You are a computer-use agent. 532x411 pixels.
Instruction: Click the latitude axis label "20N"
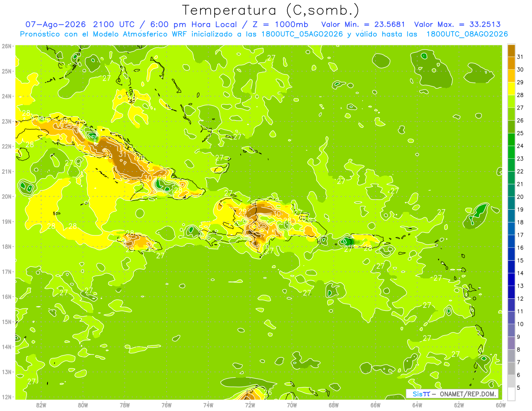pos(7,196)
